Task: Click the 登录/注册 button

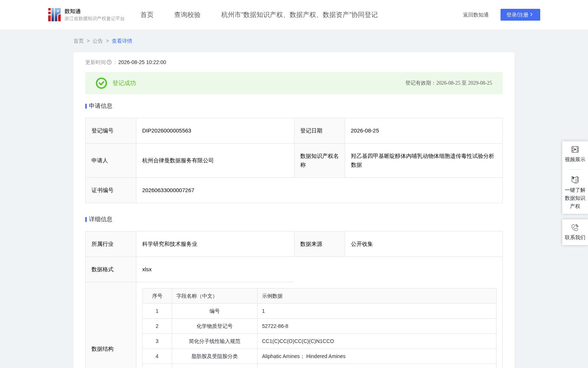Action: [x=520, y=15]
